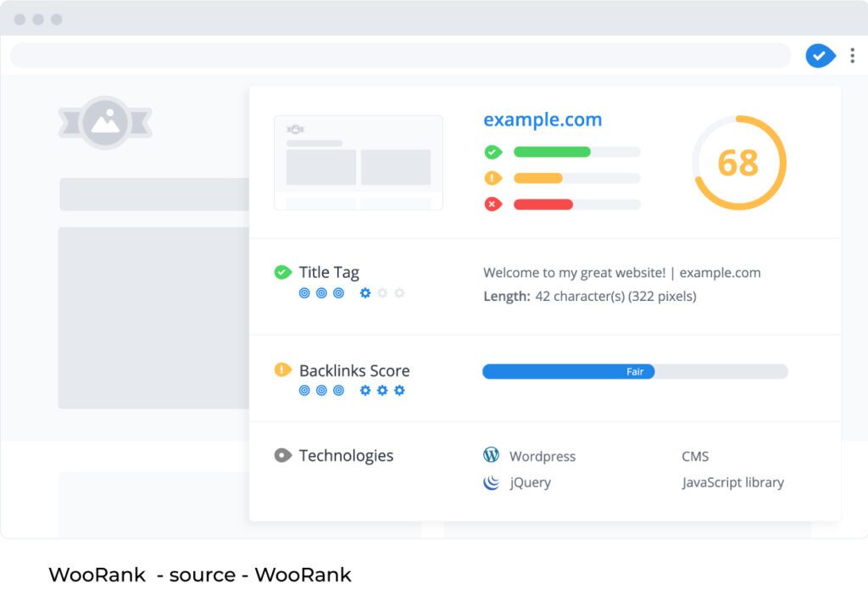This screenshot has height=606, width=868.
Task: Click the first target icon under Title Tag
Action: coord(304,292)
